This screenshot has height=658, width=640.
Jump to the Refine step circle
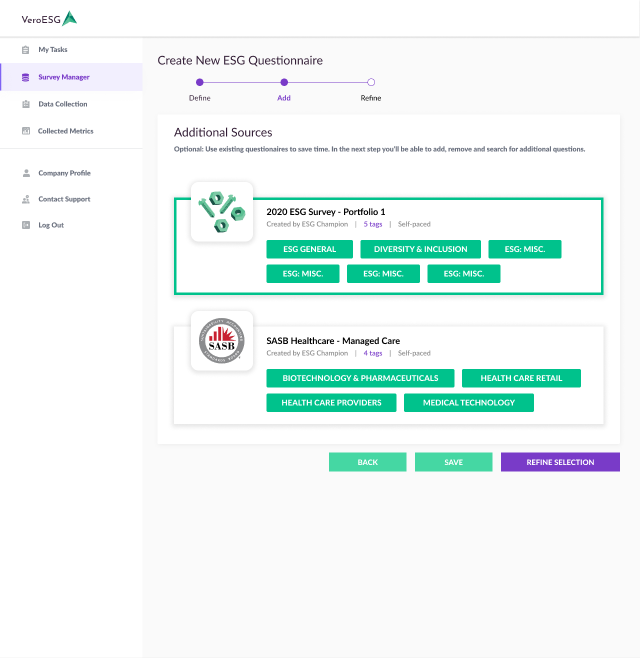point(371,82)
